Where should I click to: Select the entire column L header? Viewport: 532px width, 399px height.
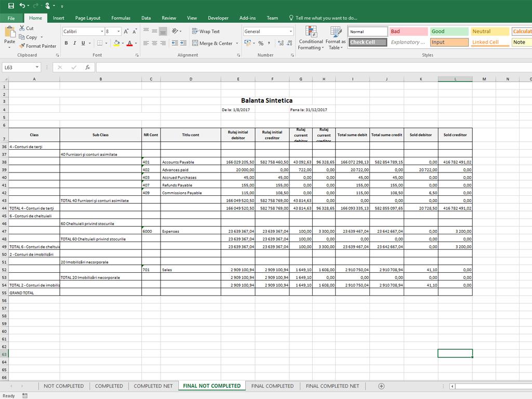click(x=455, y=79)
